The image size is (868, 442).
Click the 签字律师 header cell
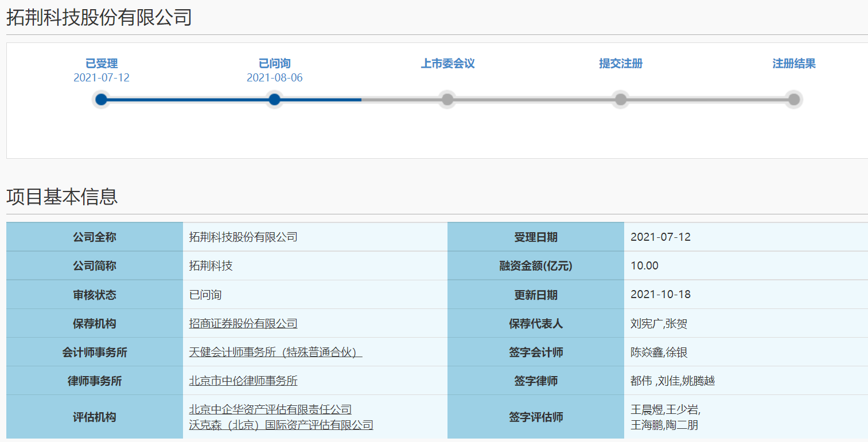(536, 380)
